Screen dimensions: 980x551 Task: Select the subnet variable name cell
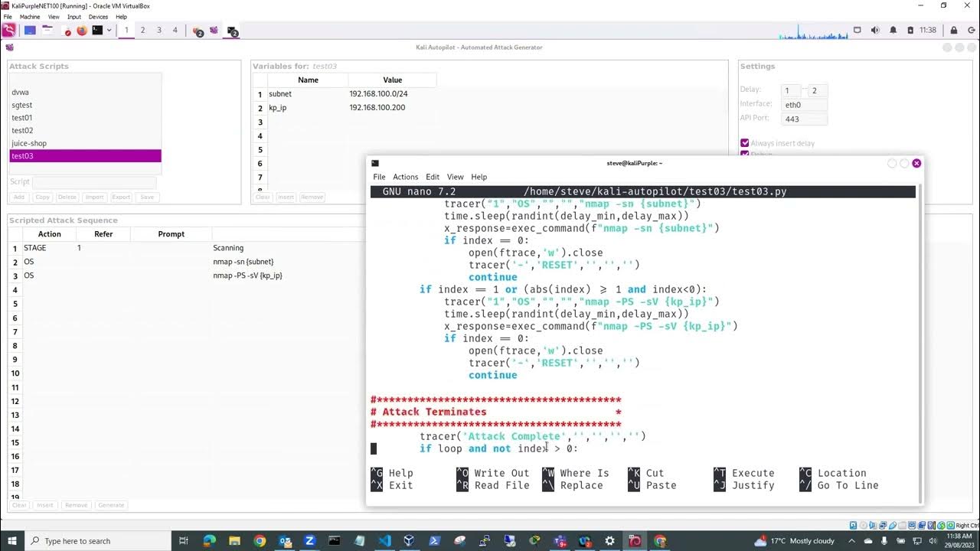307,93
